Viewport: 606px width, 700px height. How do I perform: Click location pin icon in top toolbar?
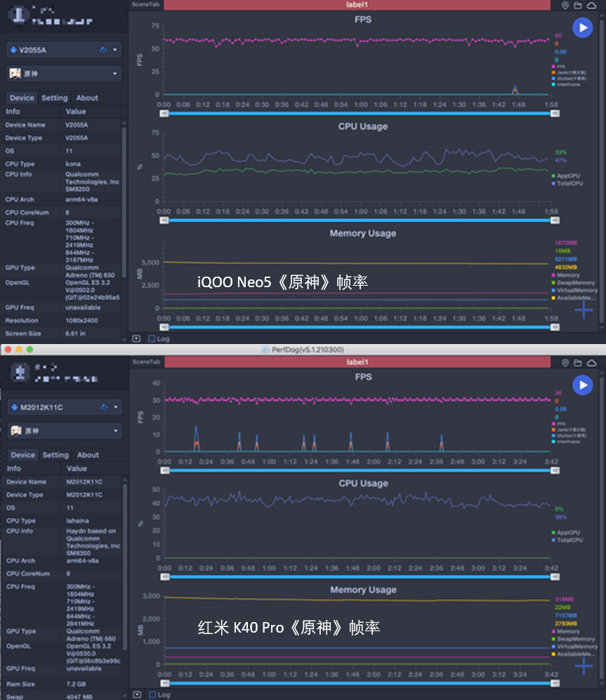point(565,6)
